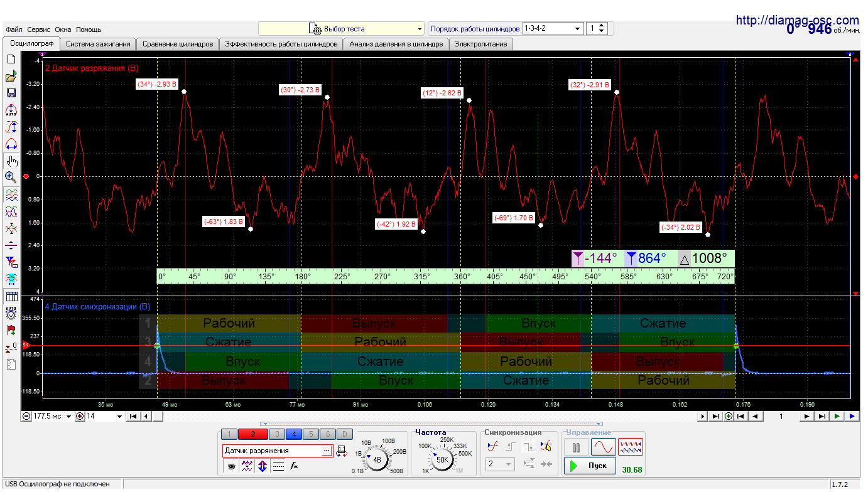This screenshot has width=868, height=492.
Task: Click the zero level offset icon
Action: coord(11,346)
